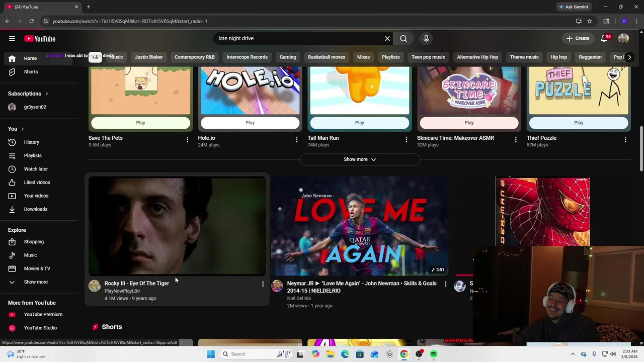Open options menu for Hole.io game
The width and height of the screenshot is (644, 362).
(x=297, y=140)
